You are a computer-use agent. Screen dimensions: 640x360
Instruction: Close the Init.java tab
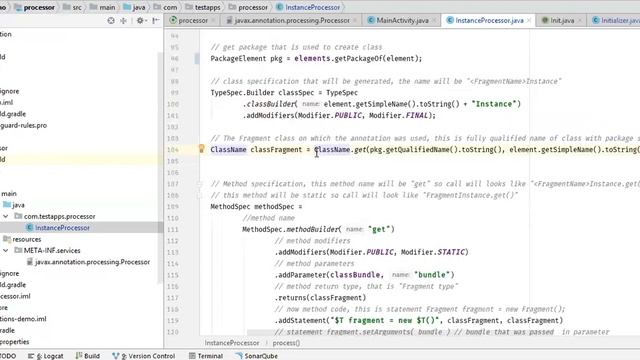pyautogui.click(x=580, y=20)
